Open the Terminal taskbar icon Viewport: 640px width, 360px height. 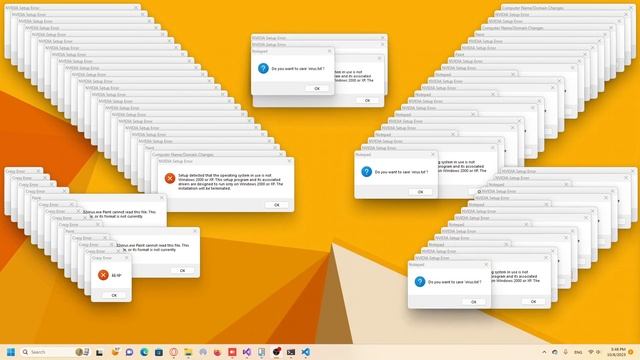291,352
